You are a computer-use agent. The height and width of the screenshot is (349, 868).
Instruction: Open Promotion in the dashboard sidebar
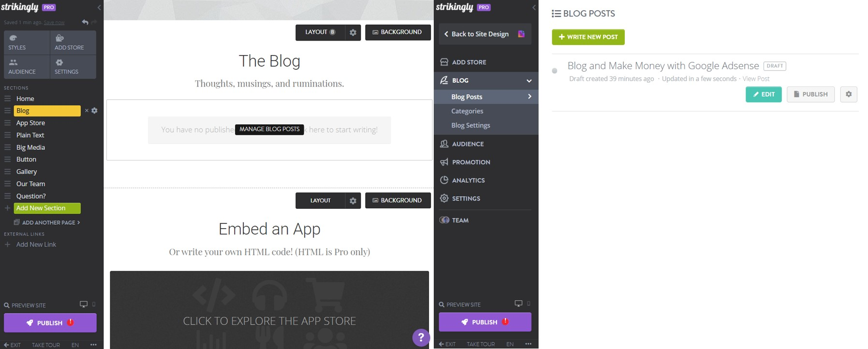tap(471, 162)
